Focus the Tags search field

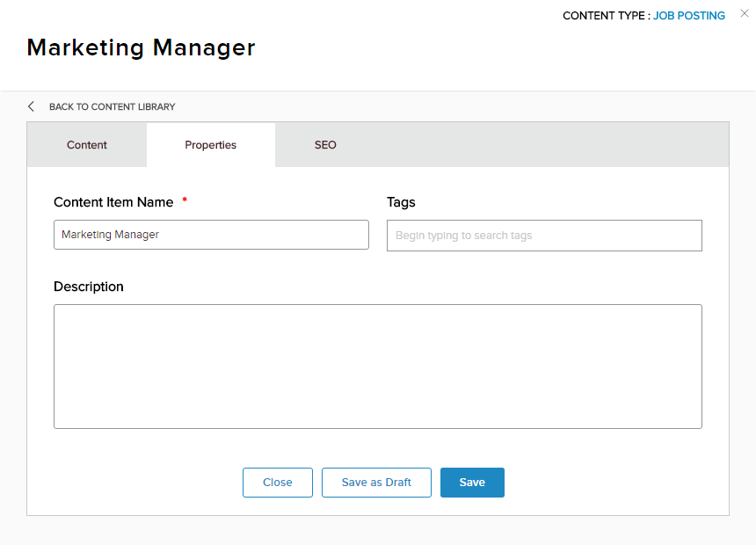544,236
